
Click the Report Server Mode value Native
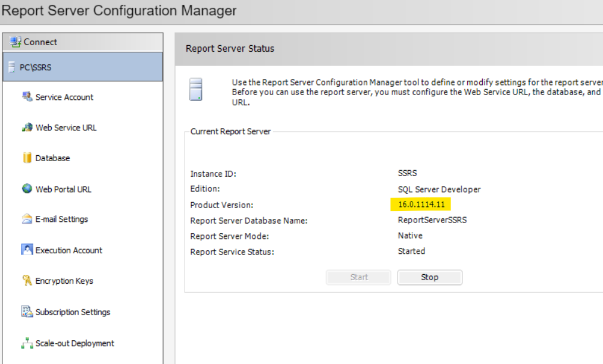410,236
